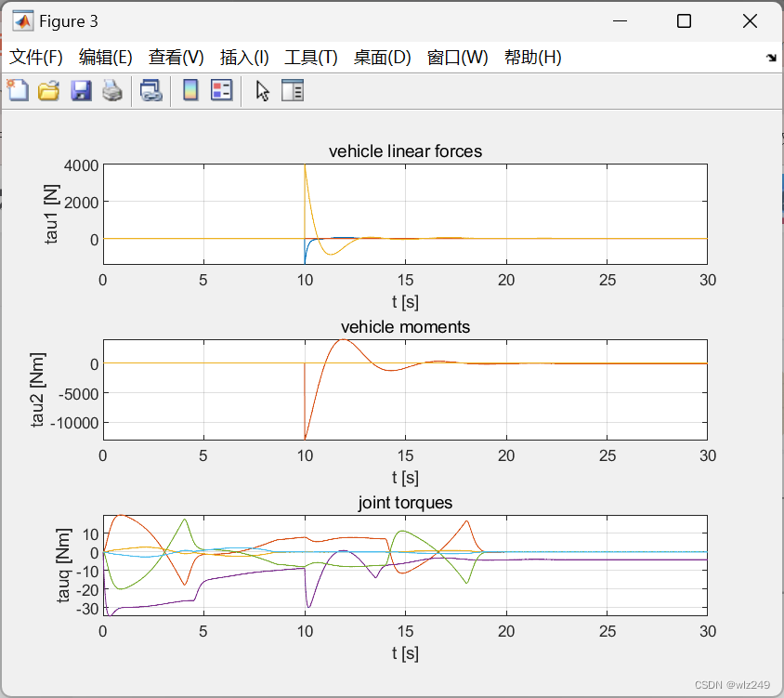Click the orange curve peak in vehicle moments
The height and width of the screenshot is (698, 784).
tap(344, 340)
